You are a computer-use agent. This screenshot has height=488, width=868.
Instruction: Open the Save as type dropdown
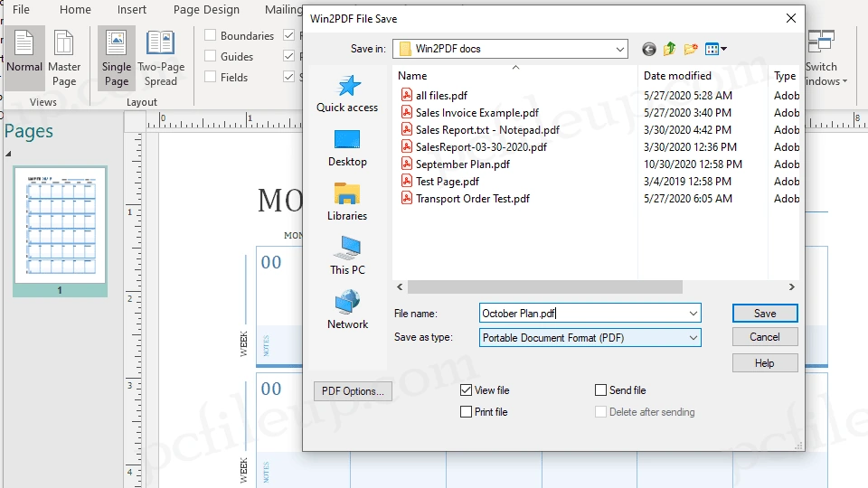693,338
